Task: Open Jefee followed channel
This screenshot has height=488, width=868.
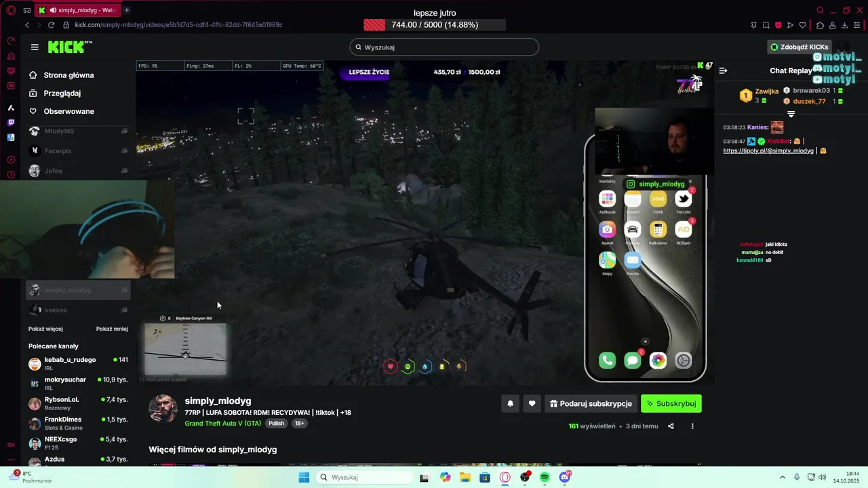Action: click(x=78, y=171)
